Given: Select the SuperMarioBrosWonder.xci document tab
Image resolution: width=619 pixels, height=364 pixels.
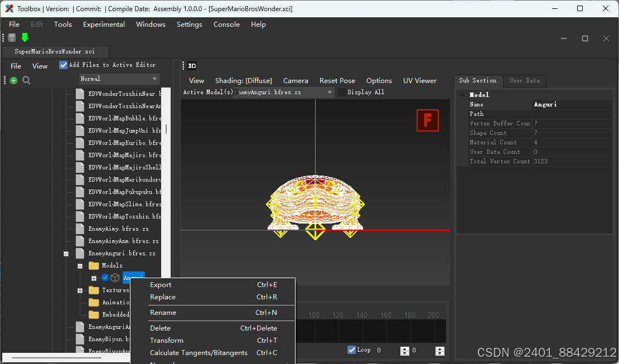Looking at the screenshot, I should 55,52.
